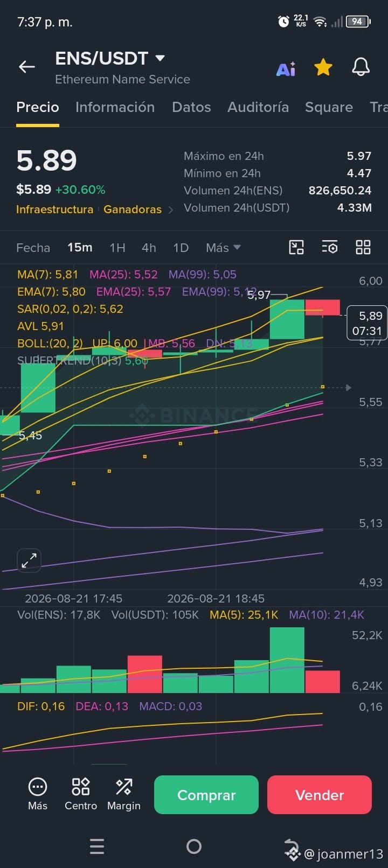This screenshot has height=868, width=388.
Task: Select the Fecha chart interval
Action: pyautogui.click(x=33, y=248)
